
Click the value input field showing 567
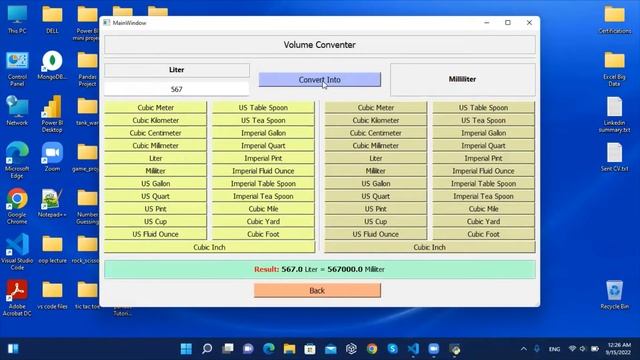[x=176, y=89]
